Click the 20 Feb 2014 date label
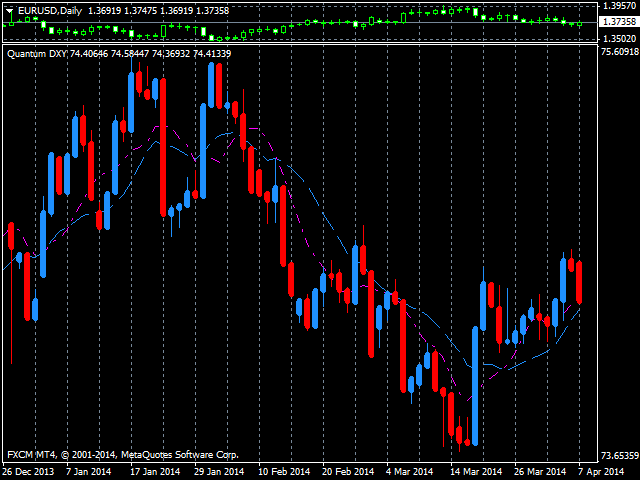The image size is (640, 480). coord(348,472)
